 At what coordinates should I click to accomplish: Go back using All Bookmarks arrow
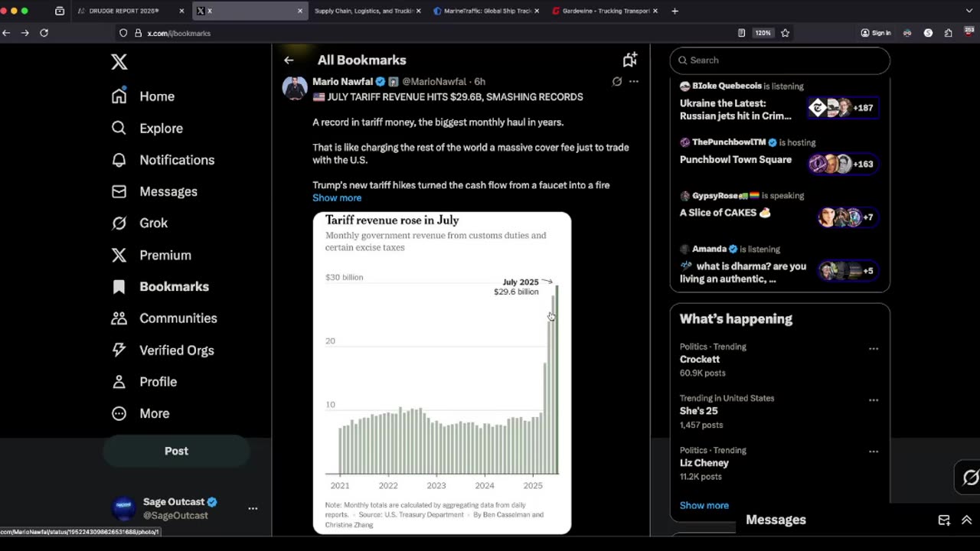pyautogui.click(x=289, y=60)
